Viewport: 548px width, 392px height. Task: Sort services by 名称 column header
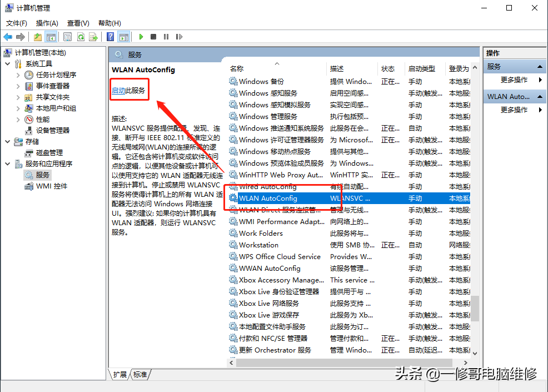pyautogui.click(x=277, y=68)
